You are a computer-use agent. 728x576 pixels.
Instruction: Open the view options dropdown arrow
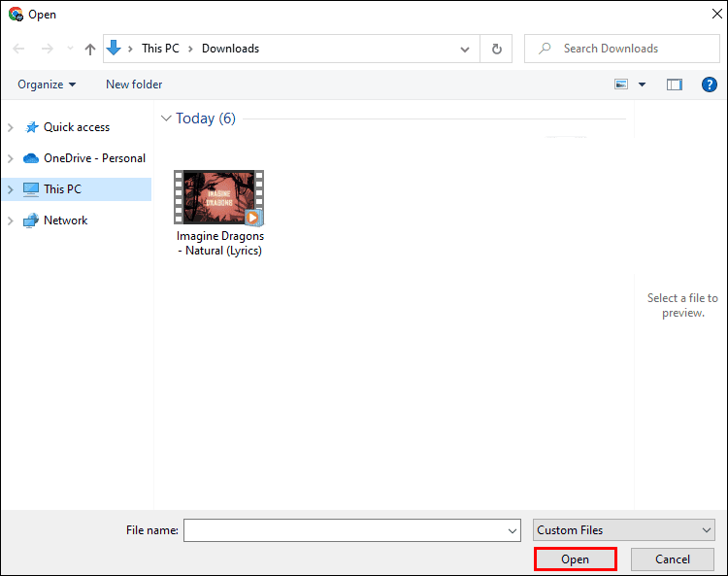[642, 85]
